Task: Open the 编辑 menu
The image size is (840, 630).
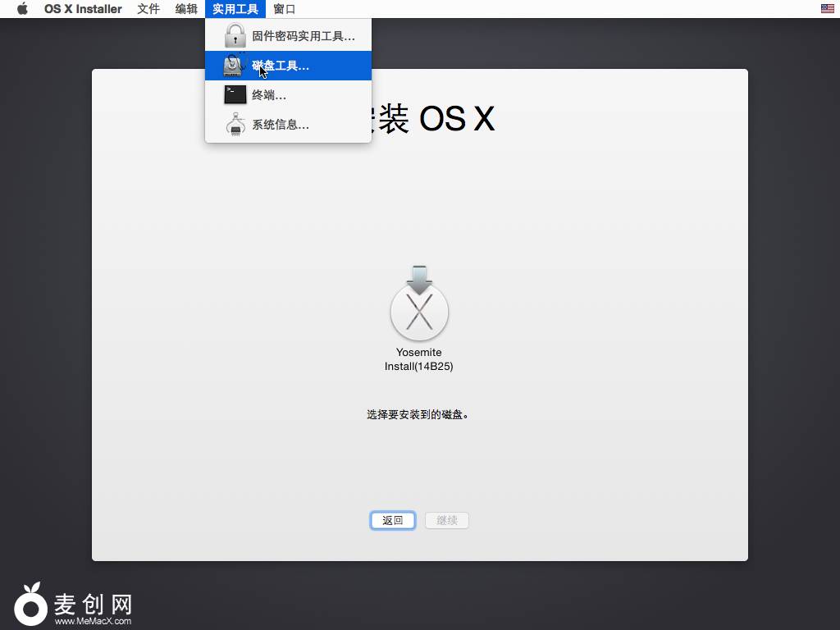Action: pos(186,9)
